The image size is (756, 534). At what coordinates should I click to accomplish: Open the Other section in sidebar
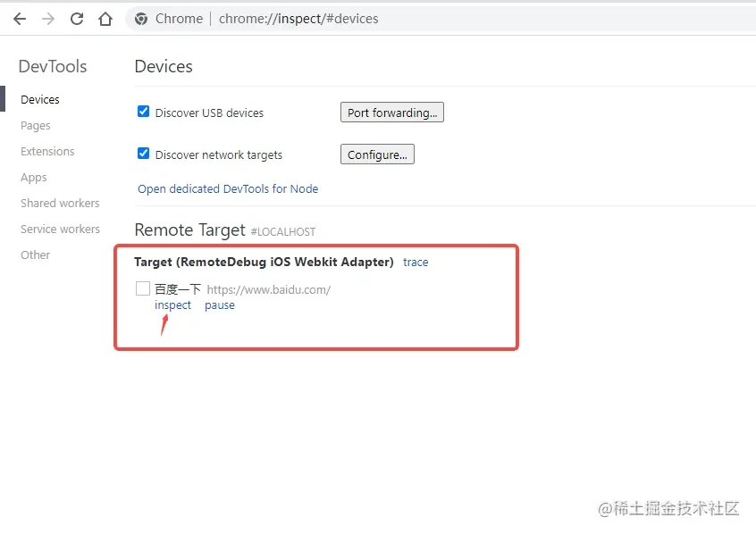point(35,254)
